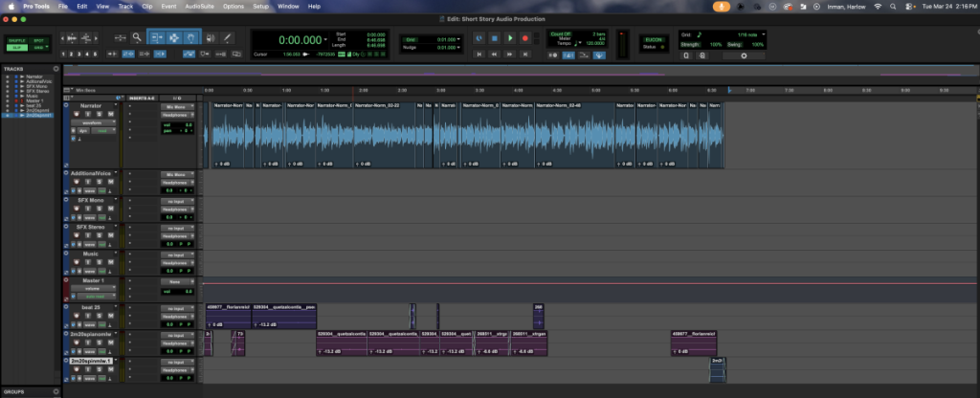Open Narrator input Mic Mono dropdown
Screen dimensions: 980x398
(177, 107)
